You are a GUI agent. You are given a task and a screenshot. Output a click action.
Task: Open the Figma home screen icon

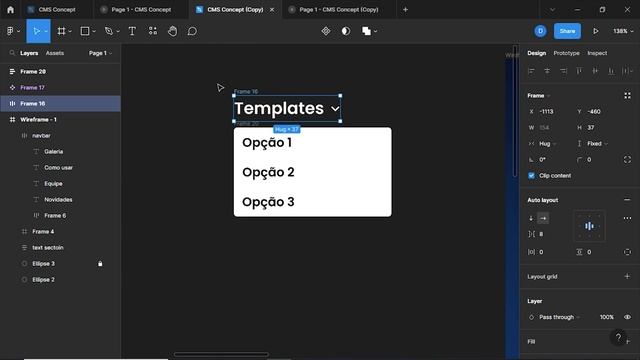pyautogui.click(x=10, y=9)
